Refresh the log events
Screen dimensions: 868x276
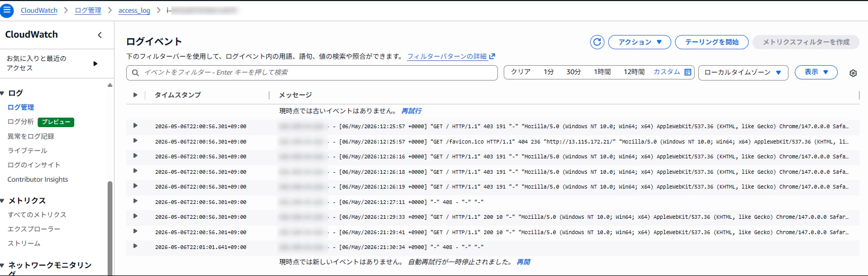click(x=597, y=42)
